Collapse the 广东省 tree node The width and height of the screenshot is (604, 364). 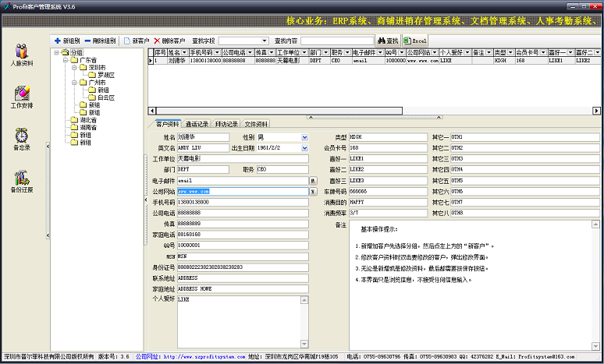coord(65,60)
